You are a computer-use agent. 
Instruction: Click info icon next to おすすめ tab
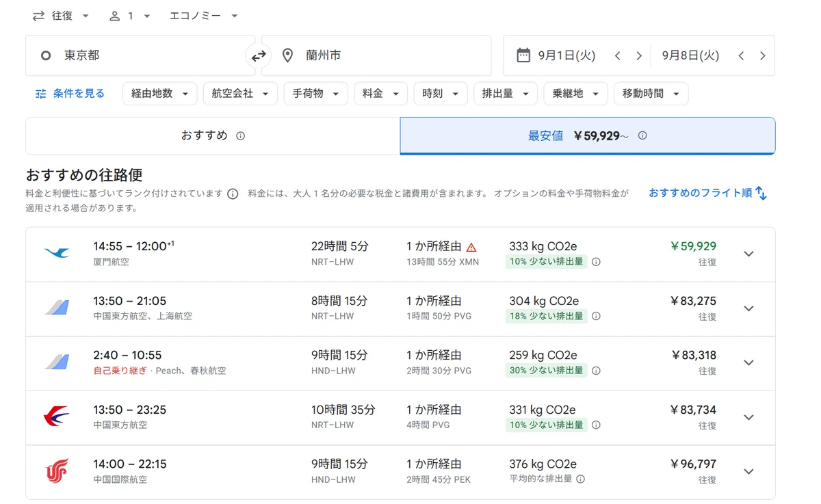tap(240, 136)
